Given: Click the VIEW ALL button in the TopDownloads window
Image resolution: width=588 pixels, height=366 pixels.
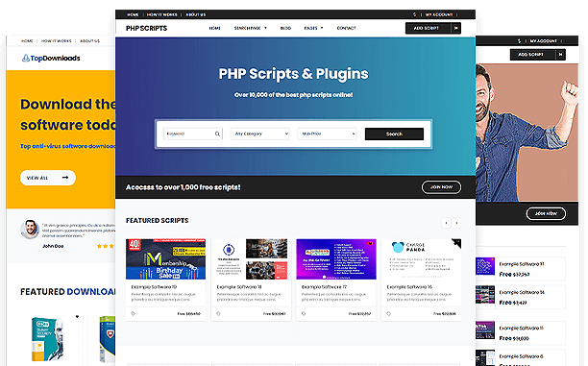Looking at the screenshot, I should pyautogui.click(x=48, y=178).
